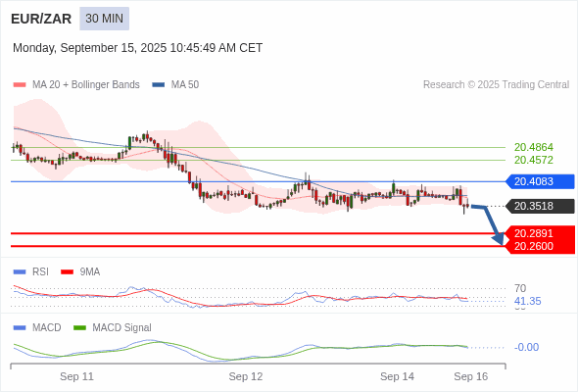Click the RSI value 41.35

(x=527, y=301)
